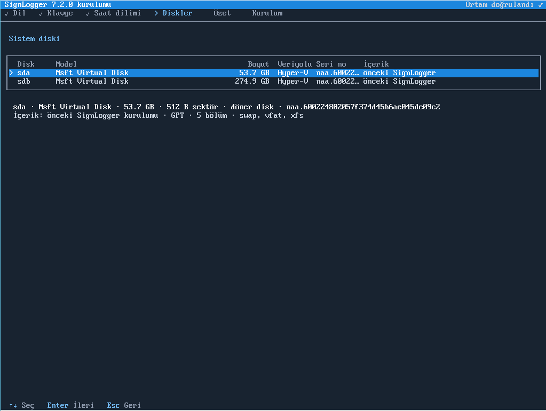Click Msft Virtual Disk in sdb row
The height and width of the screenshot is (411, 546).
pos(92,82)
